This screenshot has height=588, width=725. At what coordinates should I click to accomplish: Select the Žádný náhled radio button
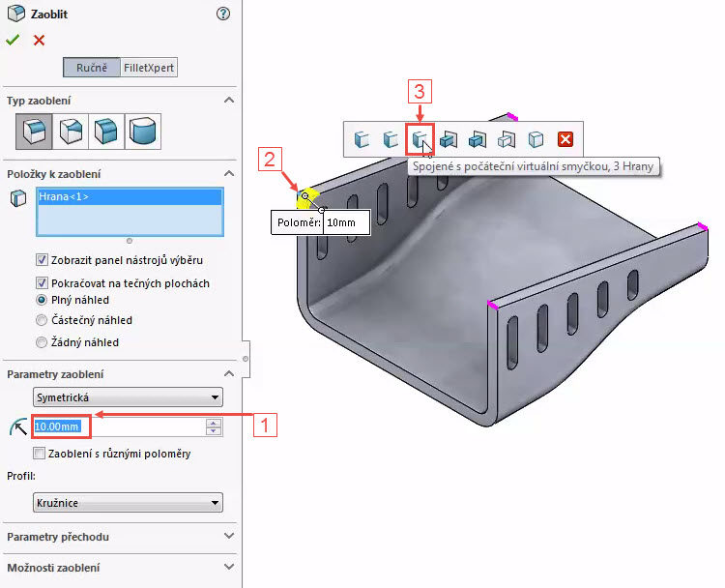click(x=42, y=342)
